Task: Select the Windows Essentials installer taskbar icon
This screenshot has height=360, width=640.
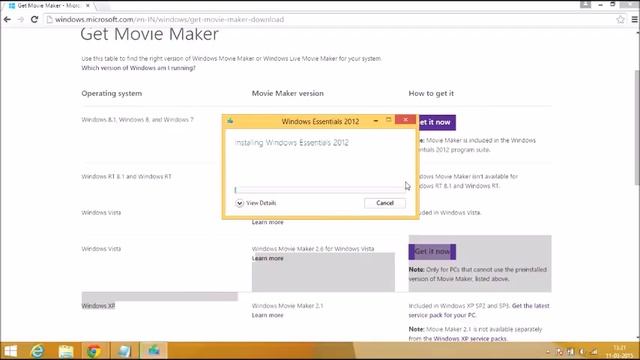Action: [153, 351]
